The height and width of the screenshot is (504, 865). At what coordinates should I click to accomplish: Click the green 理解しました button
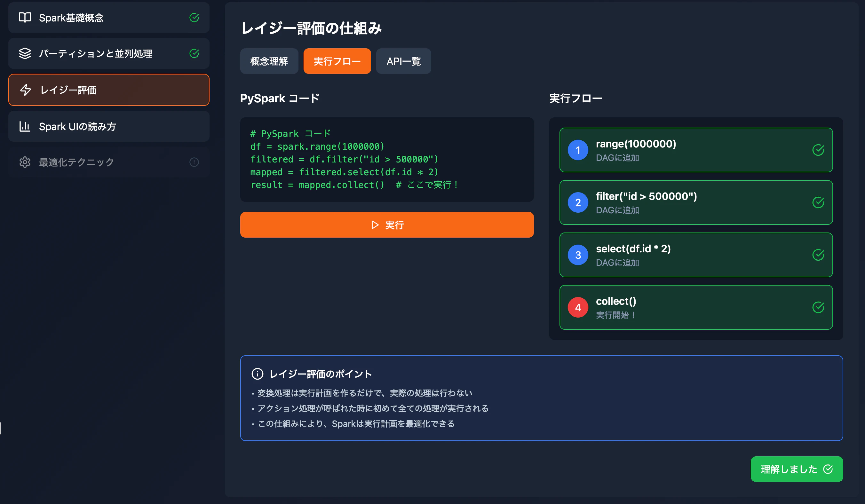coord(796,469)
